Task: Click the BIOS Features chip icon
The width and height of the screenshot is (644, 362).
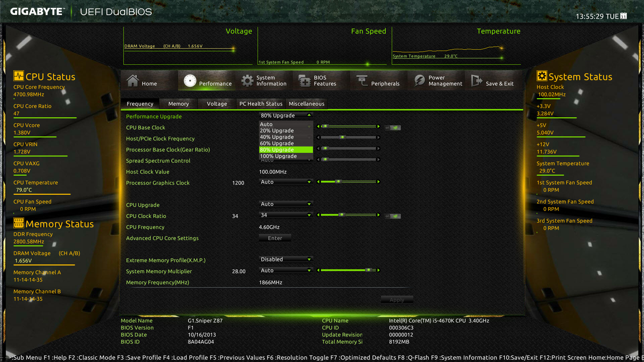Action: tap(305, 80)
